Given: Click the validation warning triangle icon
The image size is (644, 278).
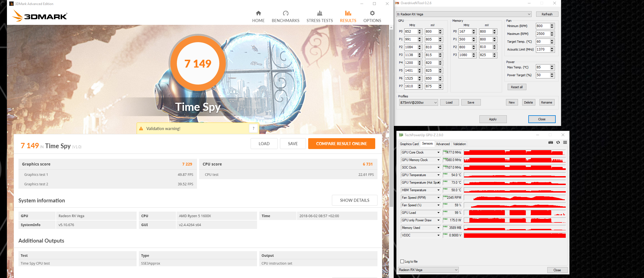Looking at the screenshot, I should point(141,129).
